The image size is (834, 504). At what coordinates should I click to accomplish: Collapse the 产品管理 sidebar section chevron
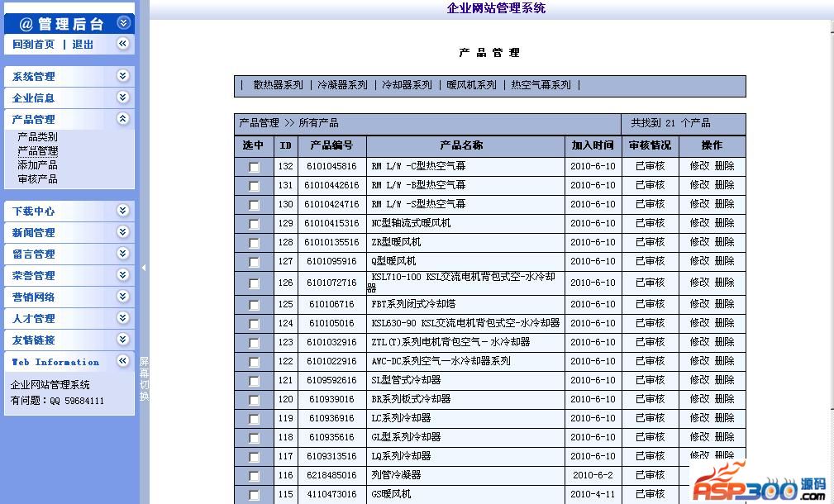click(x=123, y=118)
